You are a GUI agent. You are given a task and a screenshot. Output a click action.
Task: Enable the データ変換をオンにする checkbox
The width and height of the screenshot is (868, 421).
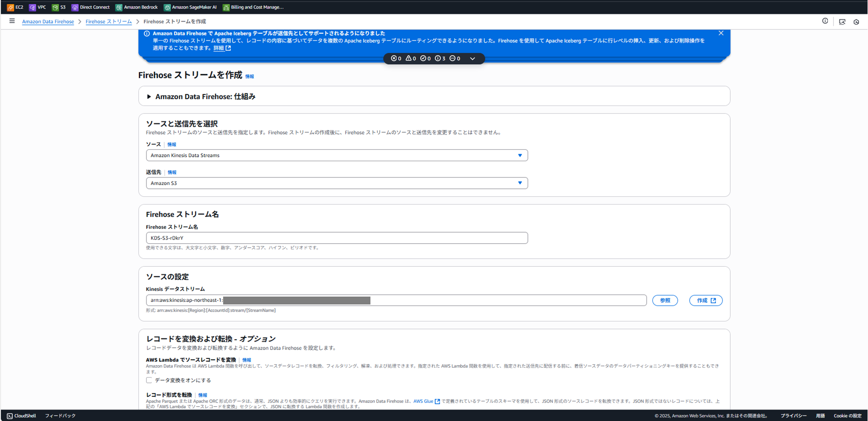pos(149,380)
